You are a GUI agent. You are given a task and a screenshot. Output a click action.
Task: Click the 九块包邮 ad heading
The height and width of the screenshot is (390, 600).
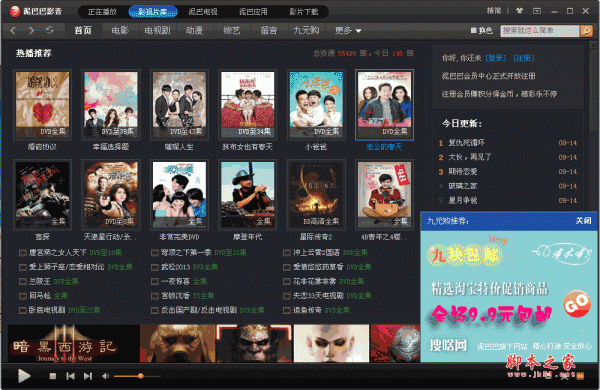(x=464, y=255)
